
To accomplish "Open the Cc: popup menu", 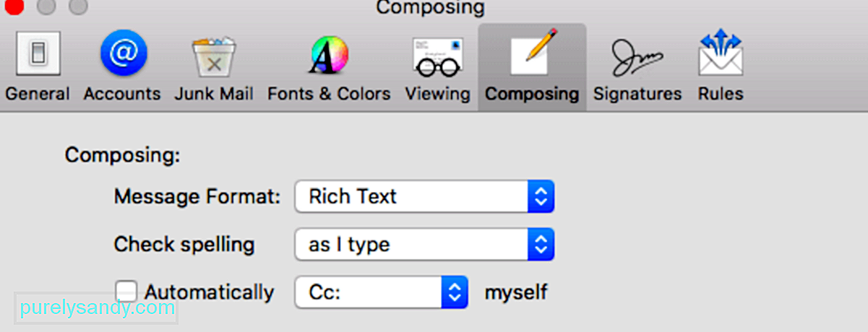I will coord(381,292).
